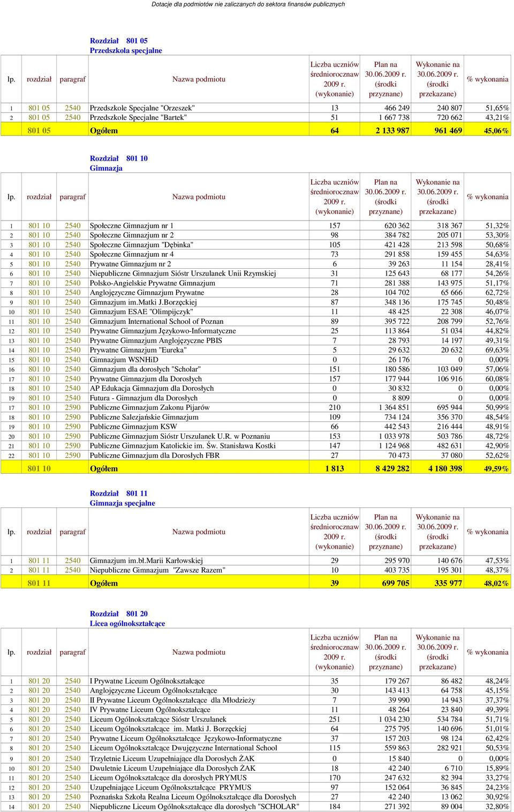Screen dimensions: 514x812
Task: Click total execution value "961 469"
Action: (x=449, y=131)
